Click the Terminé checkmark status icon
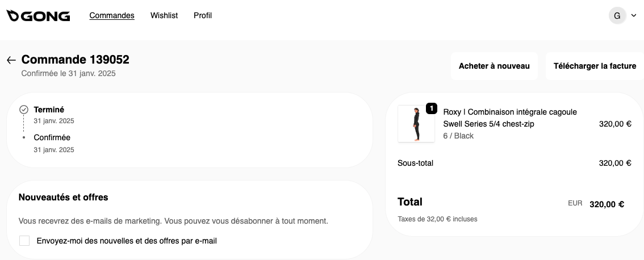This screenshot has width=644, height=260. tap(24, 110)
